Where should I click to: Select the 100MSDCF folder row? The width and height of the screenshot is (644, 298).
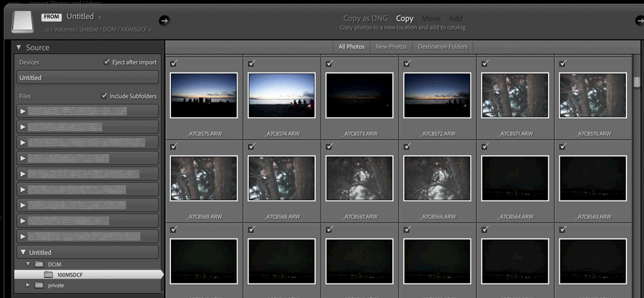(88, 275)
